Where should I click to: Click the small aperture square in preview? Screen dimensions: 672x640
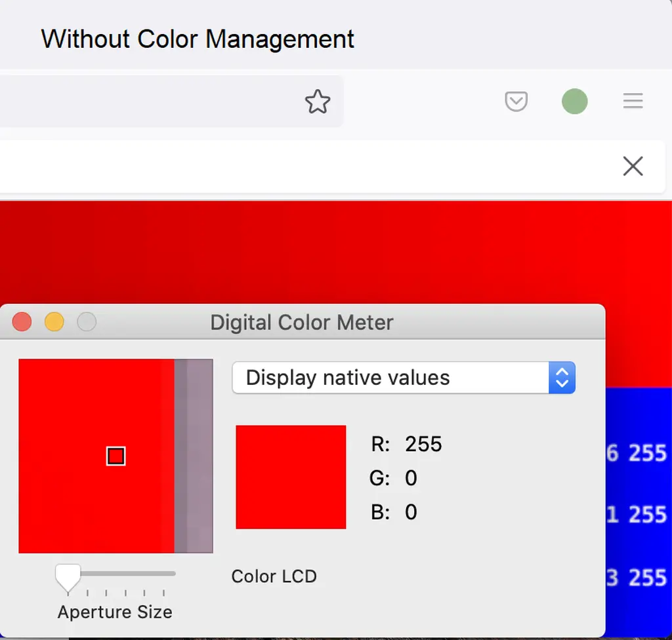pyautogui.click(x=116, y=456)
